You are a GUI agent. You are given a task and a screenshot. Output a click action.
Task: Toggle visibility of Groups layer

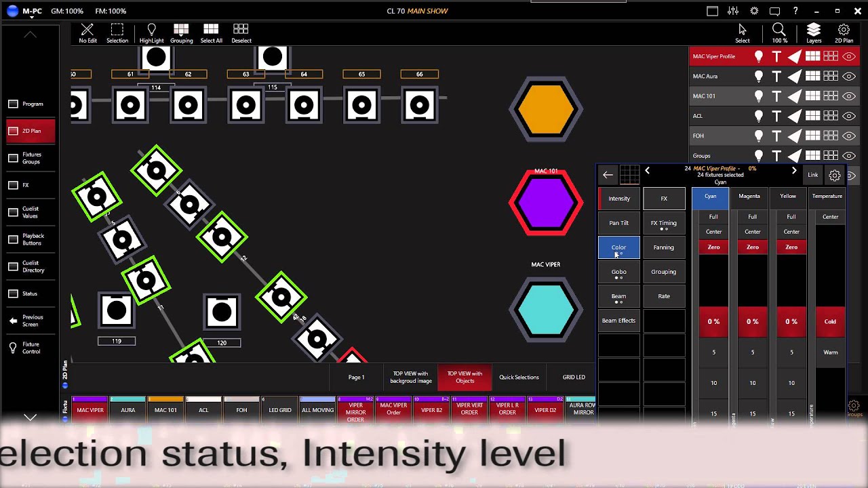(849, 155)
